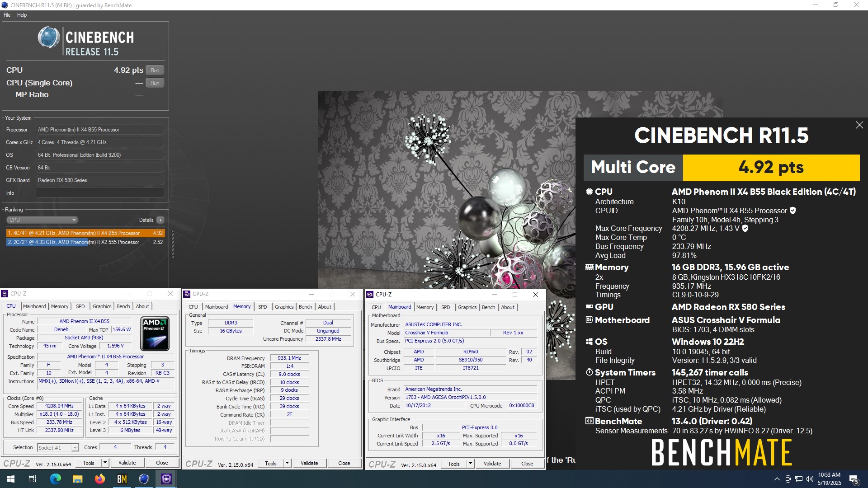Click Validate in right CPU-Z window
The width and height of the screenshot is (868, 488).
tap(492, 464)
